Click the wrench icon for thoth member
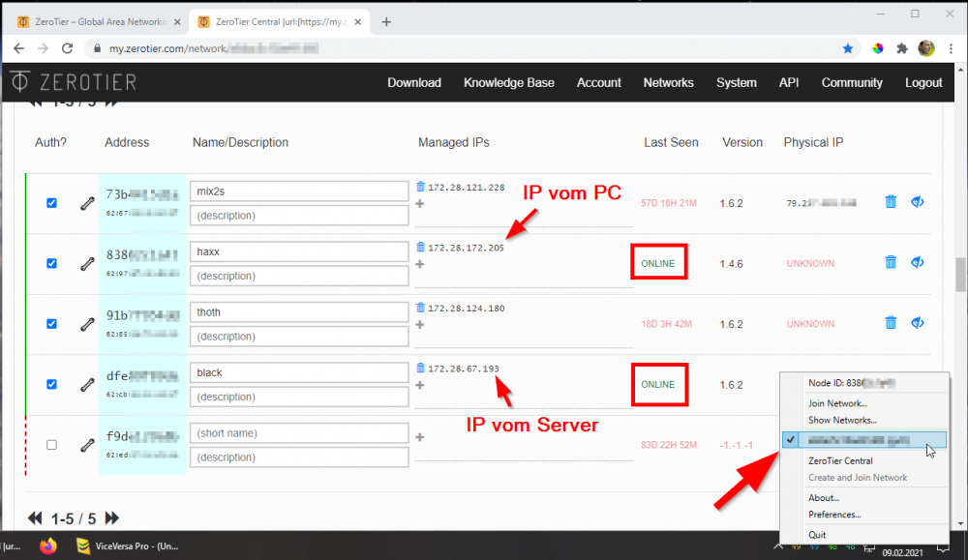This screenshot has height=560, width=968. [87, 324]
